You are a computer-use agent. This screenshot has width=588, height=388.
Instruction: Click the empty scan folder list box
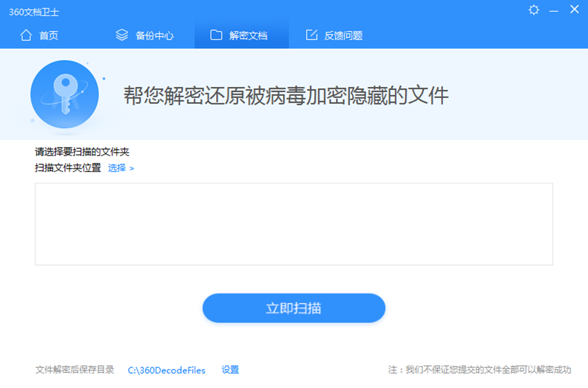tap(293, 224)
